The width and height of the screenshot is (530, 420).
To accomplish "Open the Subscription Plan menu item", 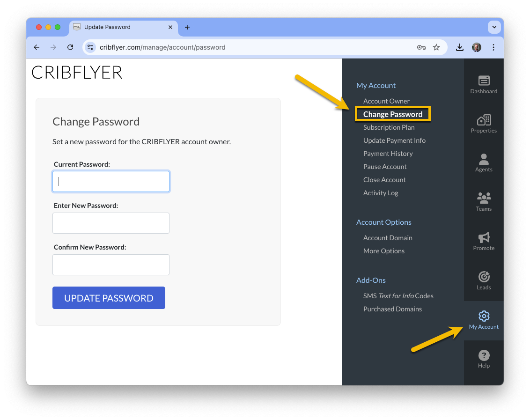I will [x=389, y=127].
